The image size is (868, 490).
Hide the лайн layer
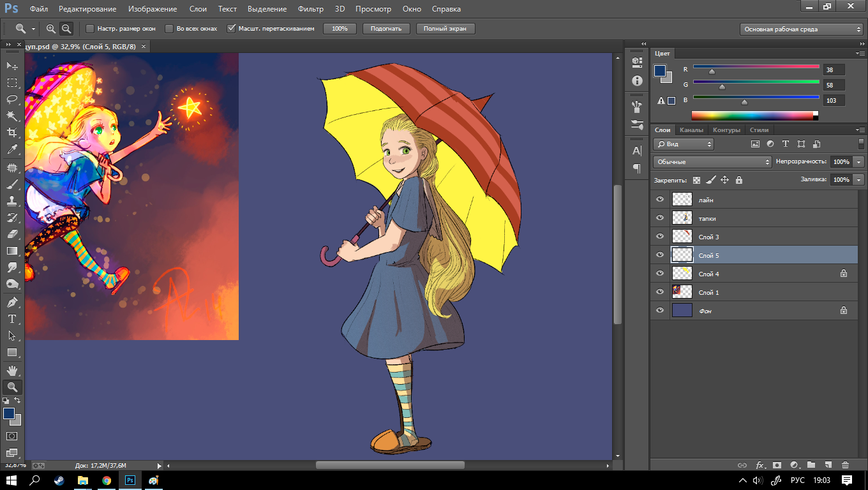660,200
